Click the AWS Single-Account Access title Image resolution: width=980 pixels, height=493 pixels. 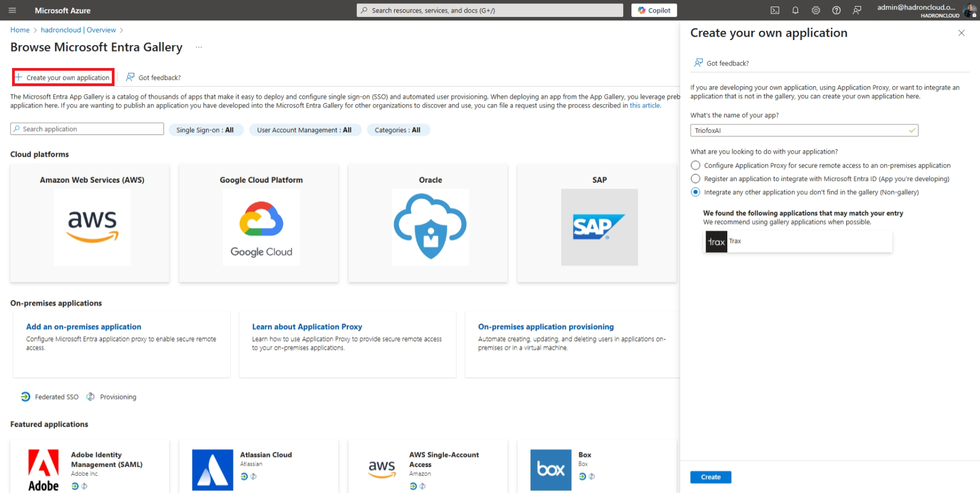coord(444,460)
